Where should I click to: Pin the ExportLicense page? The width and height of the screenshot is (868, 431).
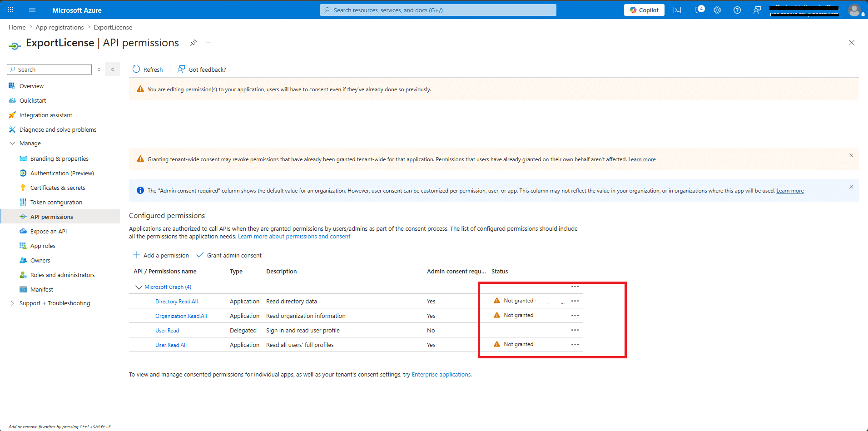pos(193,43)
